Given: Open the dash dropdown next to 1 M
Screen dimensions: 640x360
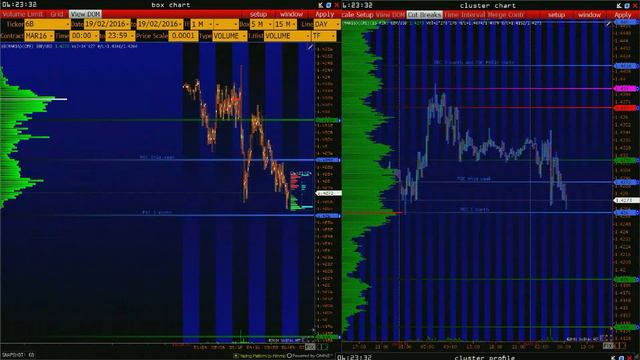Looking at the screenshot, I should click(x=227, y=24).
